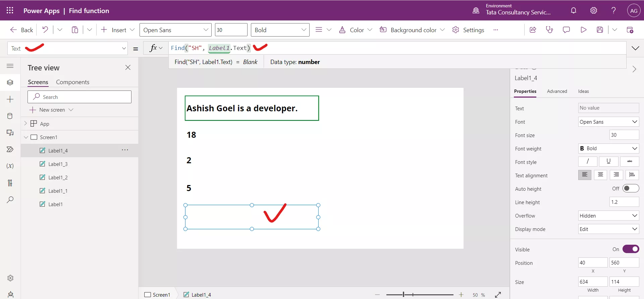The image size is (644, 299).
Task: Save the app with disk icon
Action: [600, 30]
